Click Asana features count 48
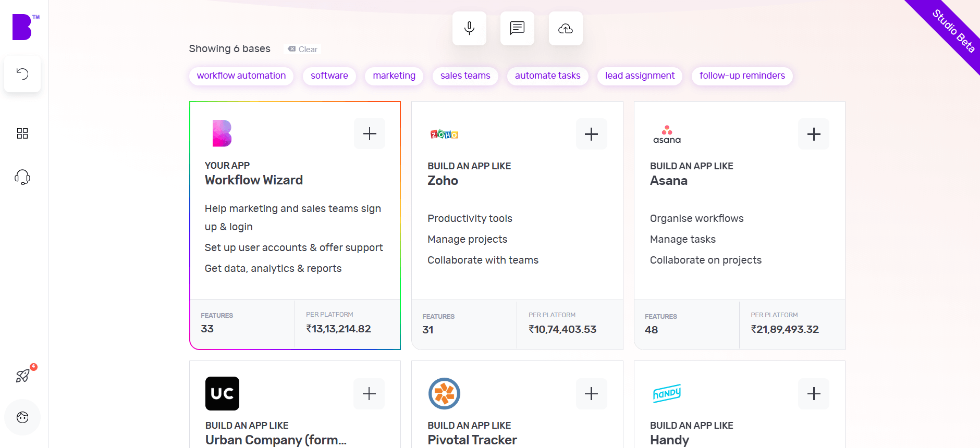 point(651,330)
